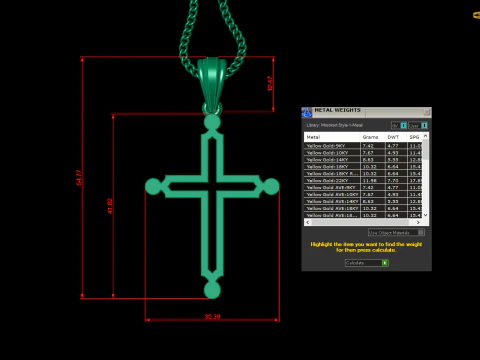The height and width of the screenshot is (360, 480).
Task: Close the Metal Weights panel
Action: [x=426, y=112]
